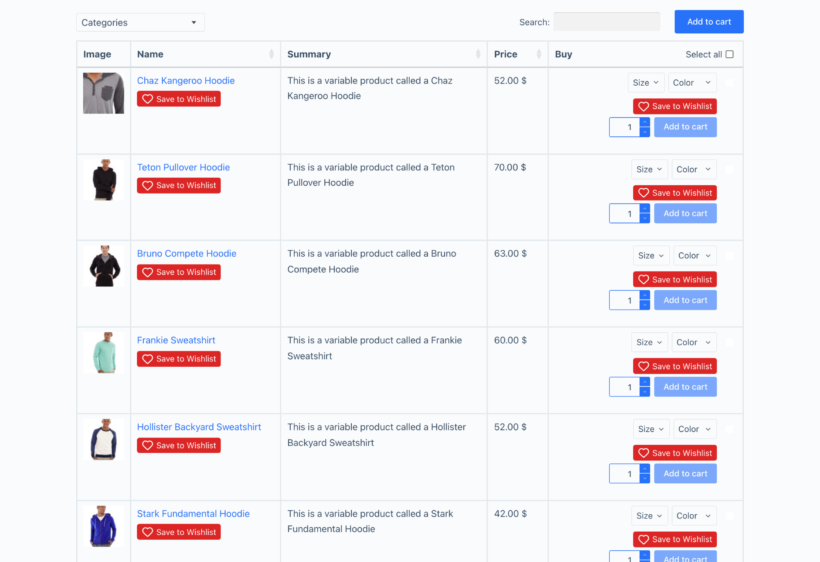Open Stark Fundamental Hoodie product link
Screen dimensions: 820x562
click(193, 514)
